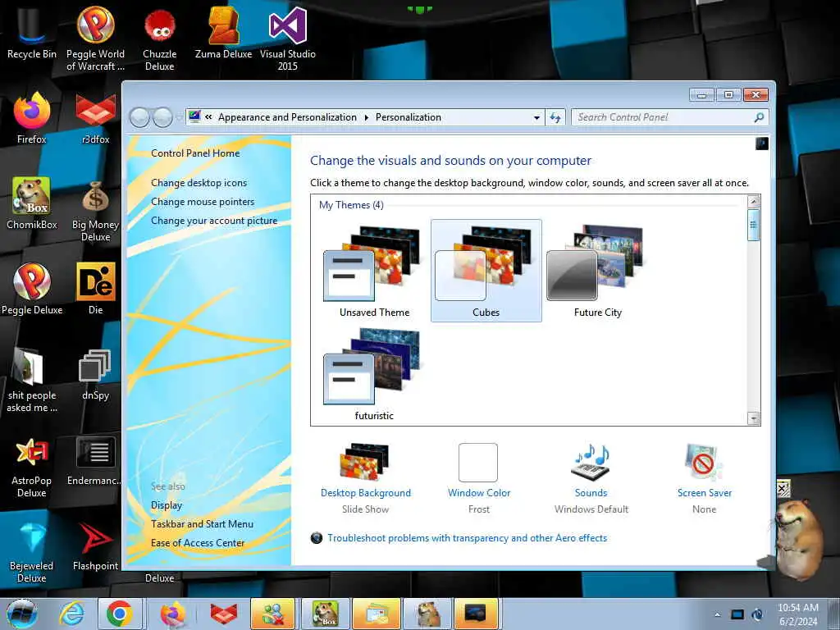
Task: Select the Unsaved Theme thumbnail
Action: point(374,271)
